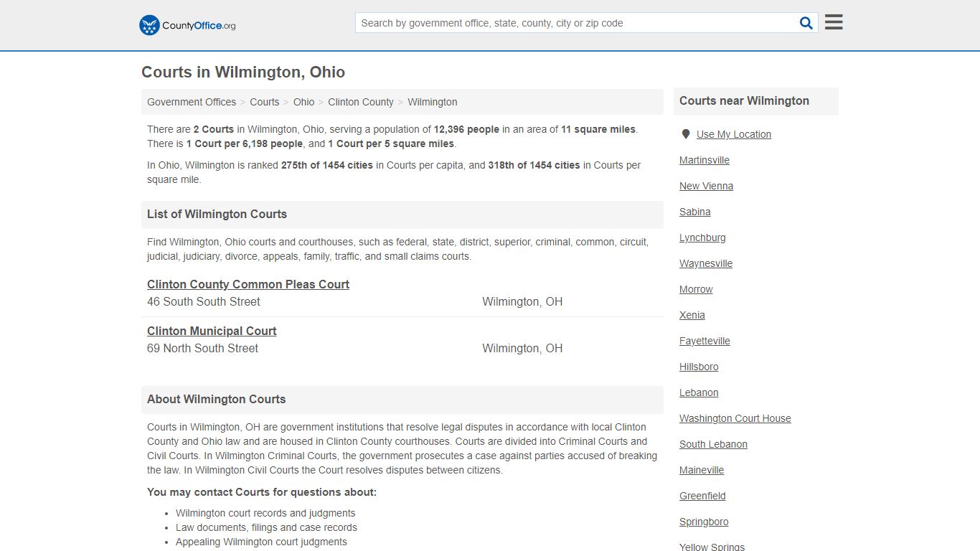Click the 46 South South Street address
Image resolution: width=980 pixels, height=551 pixels.
coord(204,302)
